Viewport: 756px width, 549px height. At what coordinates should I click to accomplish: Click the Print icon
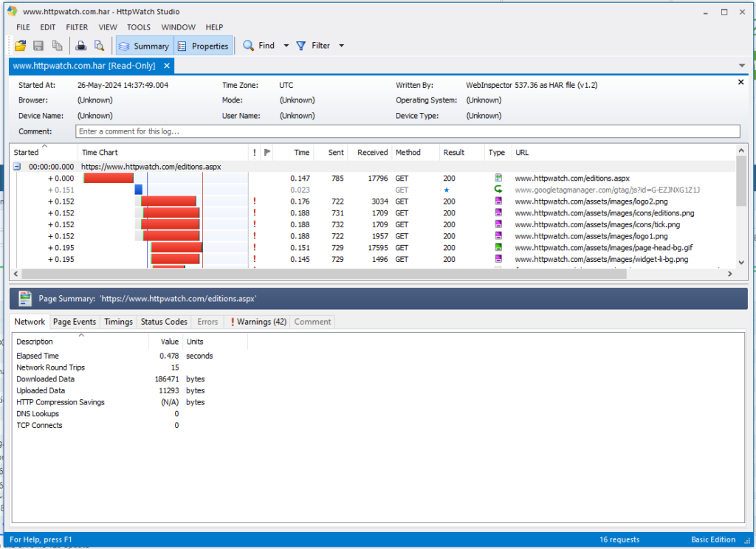click(x=81, y=46)
